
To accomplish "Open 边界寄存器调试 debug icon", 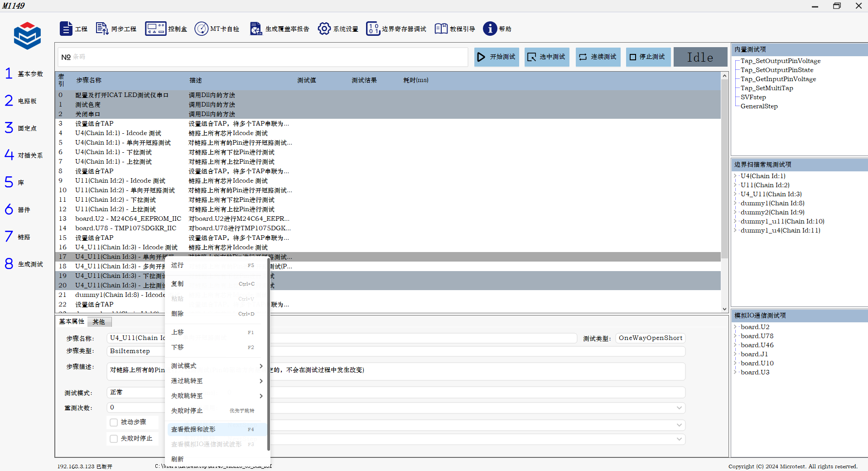I will [373, 29].
